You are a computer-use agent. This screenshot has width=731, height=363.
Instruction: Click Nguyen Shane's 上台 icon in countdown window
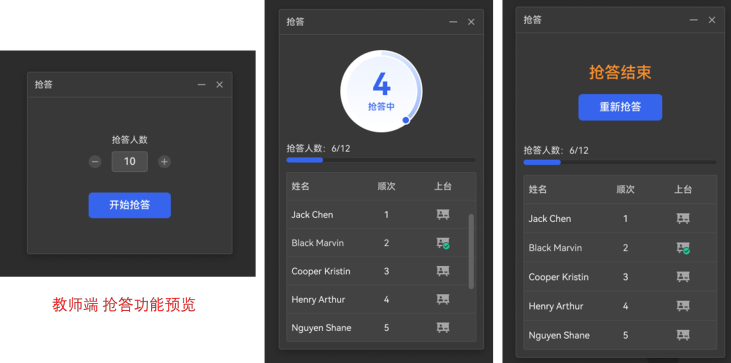pos(443,328)
